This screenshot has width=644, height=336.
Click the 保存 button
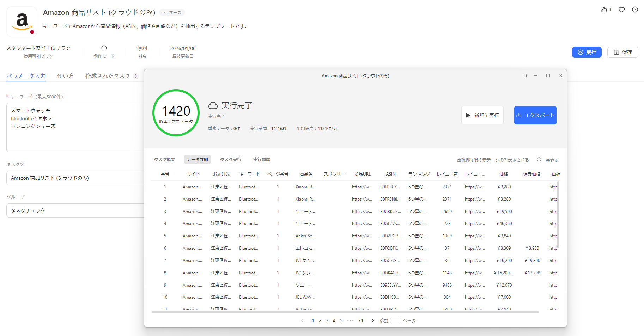622,52
